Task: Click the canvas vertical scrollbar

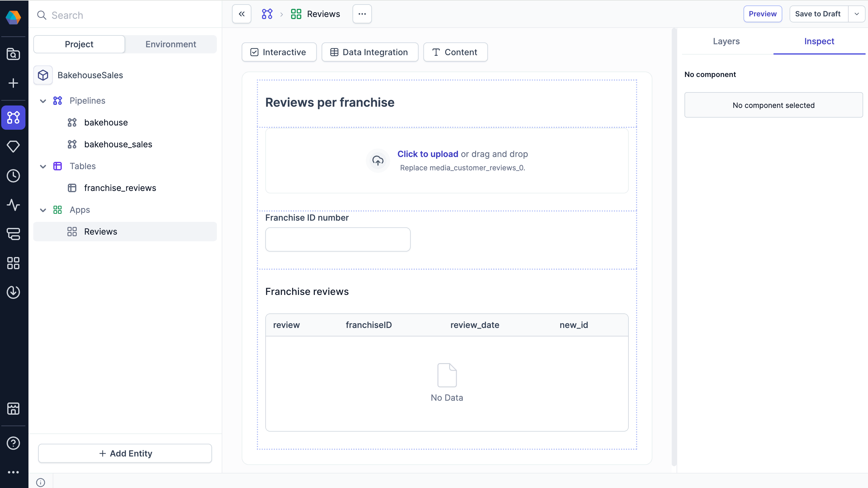Action: [x=674, y=246]
